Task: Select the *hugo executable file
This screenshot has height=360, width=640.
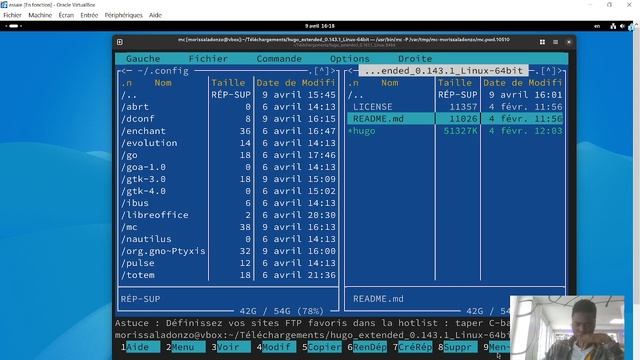Action: click(455, 131)
